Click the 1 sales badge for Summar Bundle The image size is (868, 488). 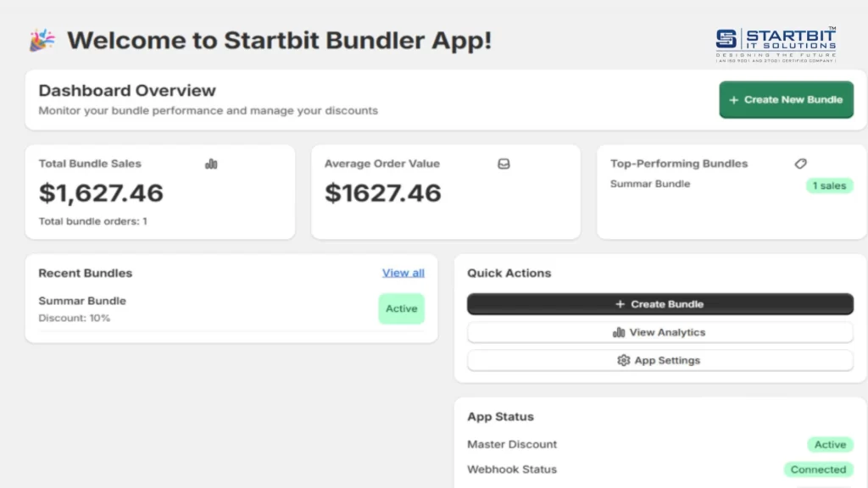point(829,186)
